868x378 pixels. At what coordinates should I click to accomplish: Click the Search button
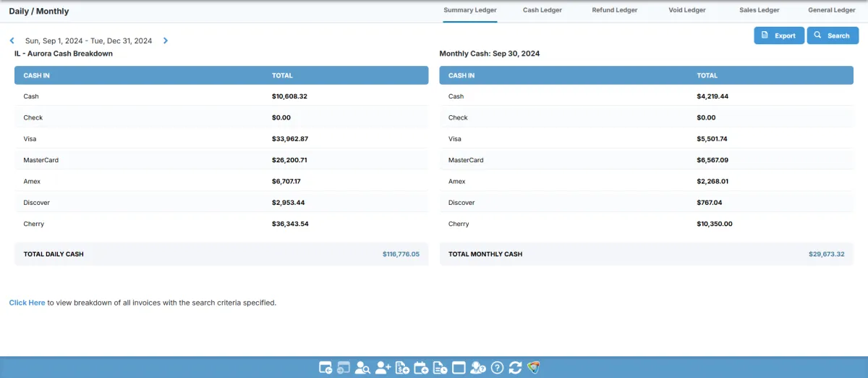pos(833,35)
